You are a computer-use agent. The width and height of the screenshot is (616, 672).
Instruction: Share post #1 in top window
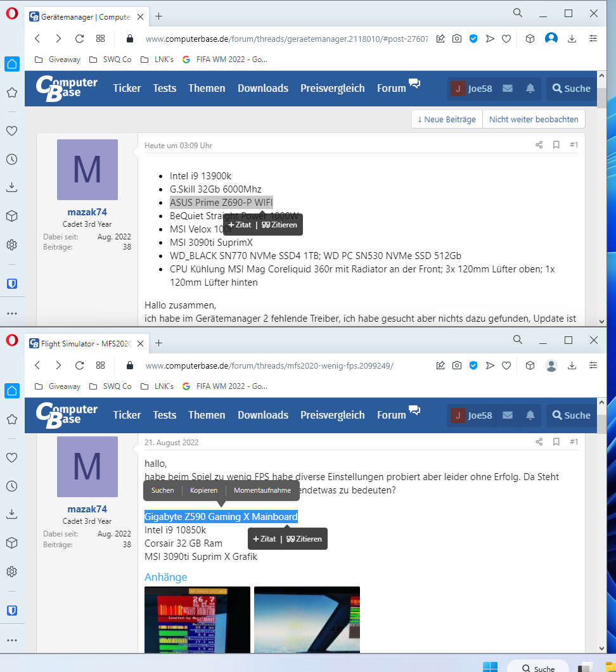tap(539, 145)
